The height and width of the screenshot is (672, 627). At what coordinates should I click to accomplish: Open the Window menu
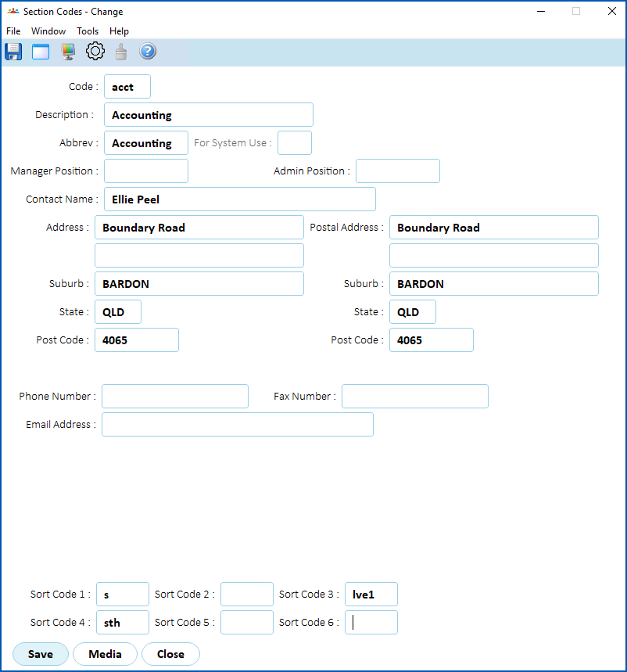tap(48, 31)
